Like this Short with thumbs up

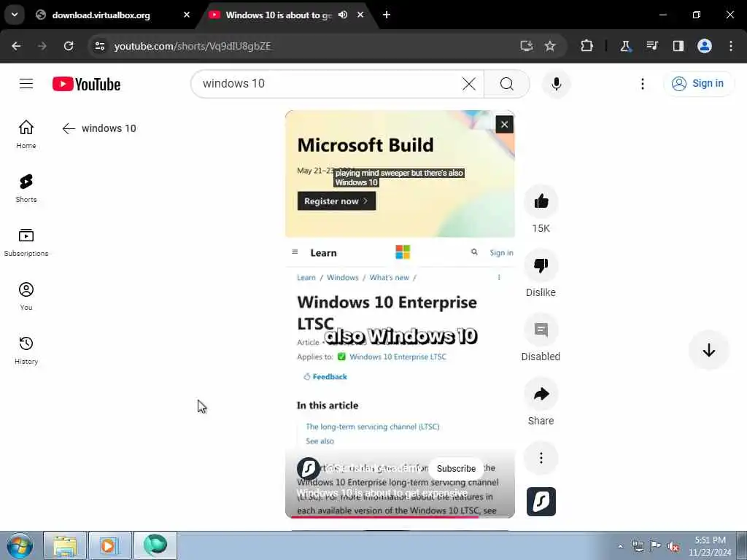pyautogui.click(x=541, y=201)
